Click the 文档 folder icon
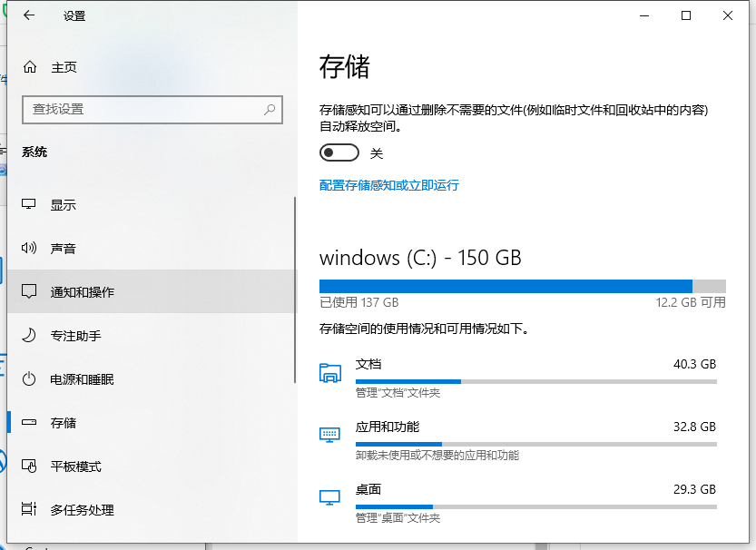 tap(329, 372)
